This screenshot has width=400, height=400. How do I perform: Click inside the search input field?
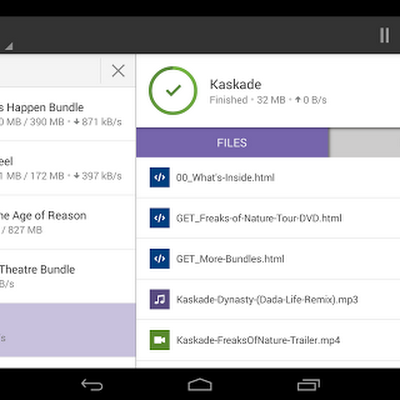(x=50, y=71)
